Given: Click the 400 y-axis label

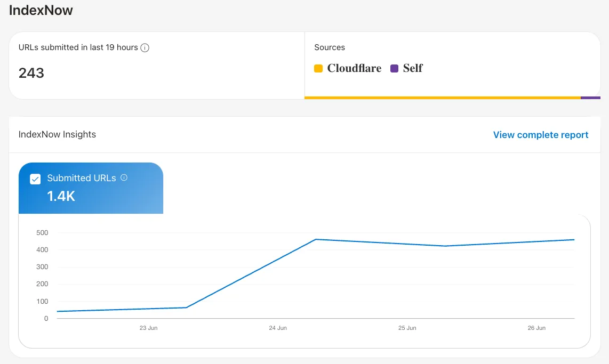Looking at the screenshot, I should 42,250.
